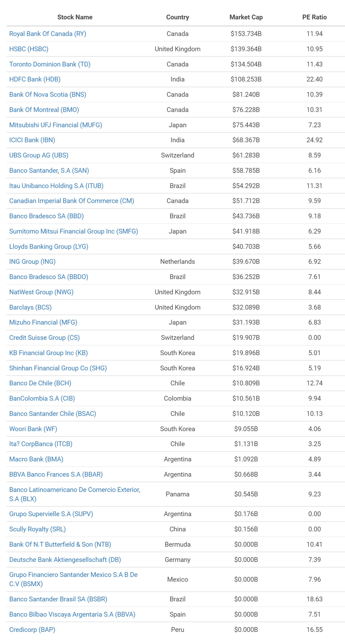Click the Woori Bank (WF) link
345x644 pixels.
pyautogui.click(x=33, y=429)
